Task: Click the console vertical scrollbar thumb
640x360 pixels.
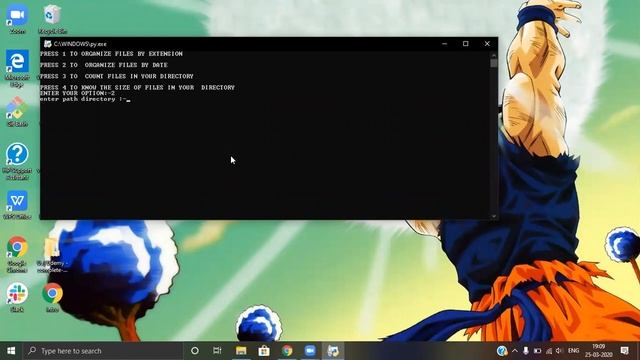Action: tap(494, 63)
